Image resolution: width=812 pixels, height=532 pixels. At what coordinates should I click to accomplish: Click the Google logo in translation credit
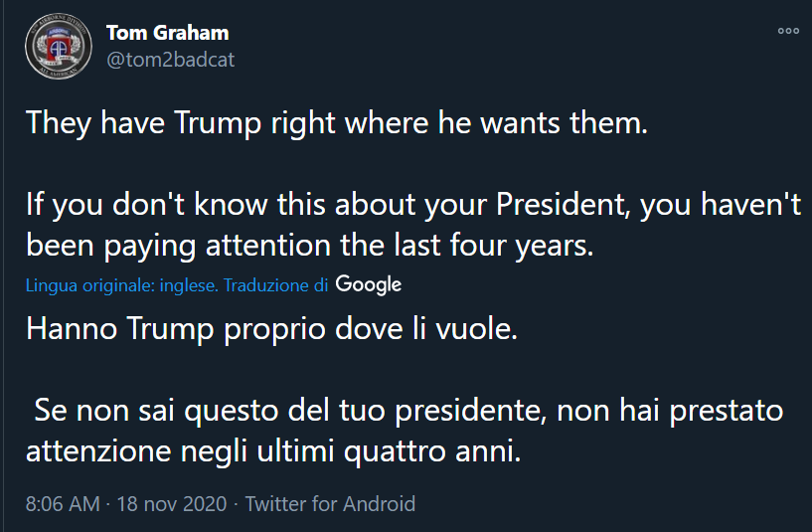tap(369, 284)
